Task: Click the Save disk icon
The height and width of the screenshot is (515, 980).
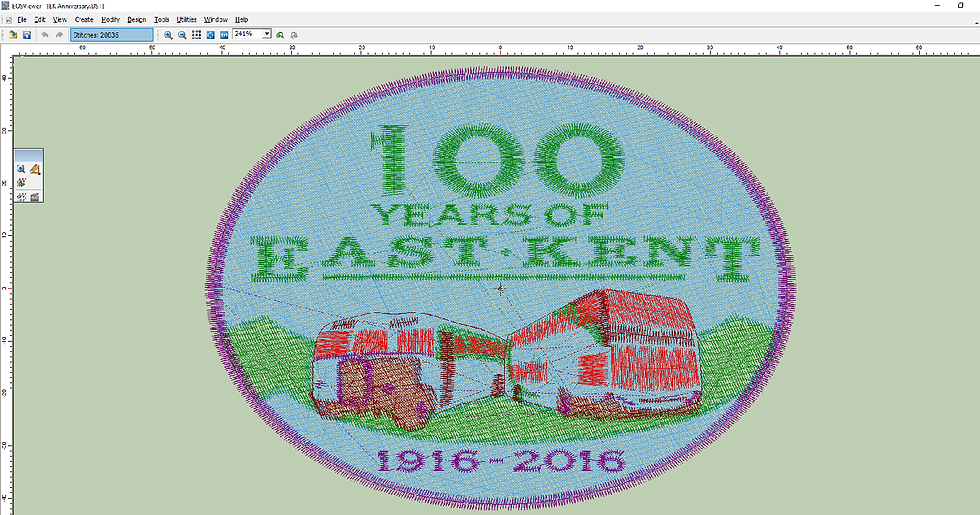Action: (27, 35)
